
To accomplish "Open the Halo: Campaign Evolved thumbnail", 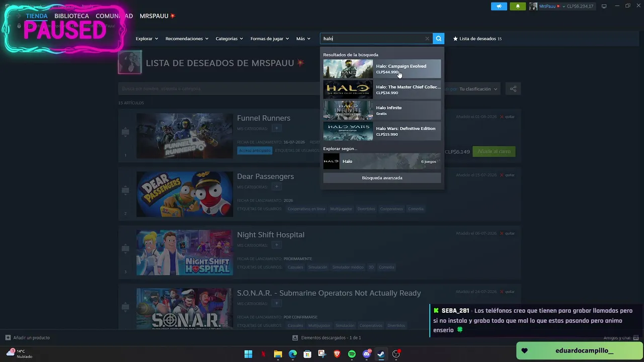I will pos(348,69).
